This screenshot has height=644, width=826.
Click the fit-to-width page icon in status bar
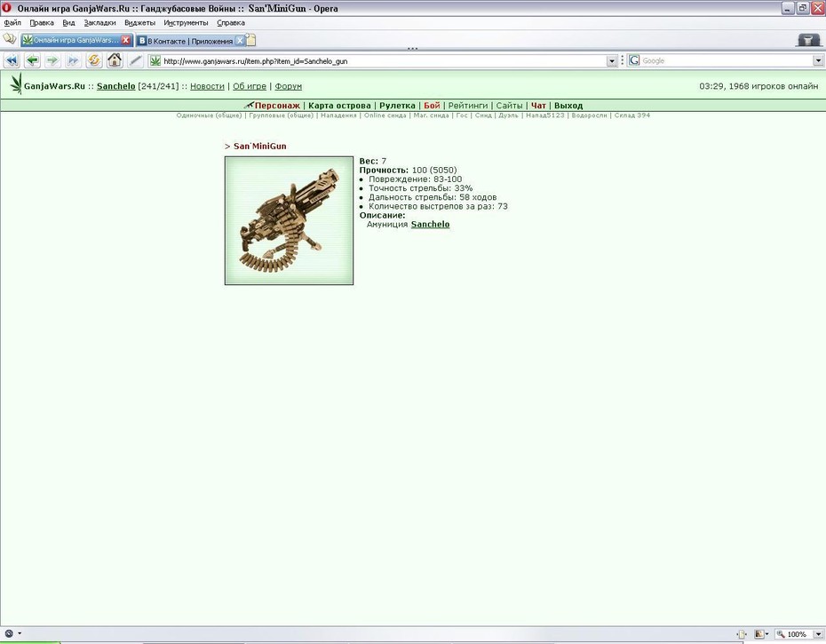pyautogui.click(x=742, y=634)
